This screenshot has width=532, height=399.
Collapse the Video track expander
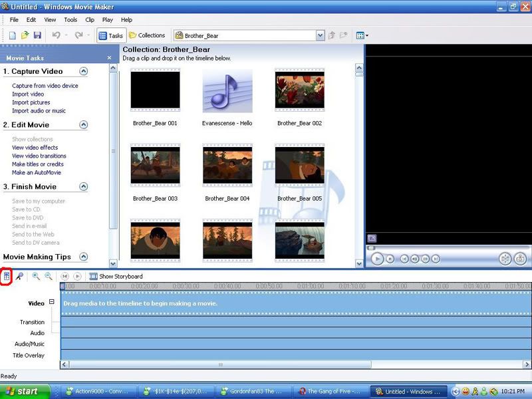[x=52, y=302]
